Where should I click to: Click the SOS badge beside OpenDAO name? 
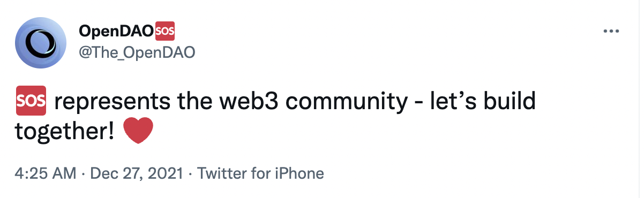point(164,32)
